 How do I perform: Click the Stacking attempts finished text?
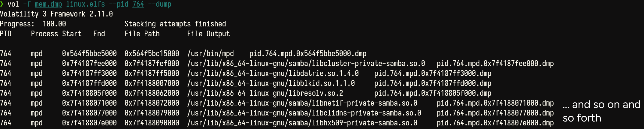tap(175, 24)
